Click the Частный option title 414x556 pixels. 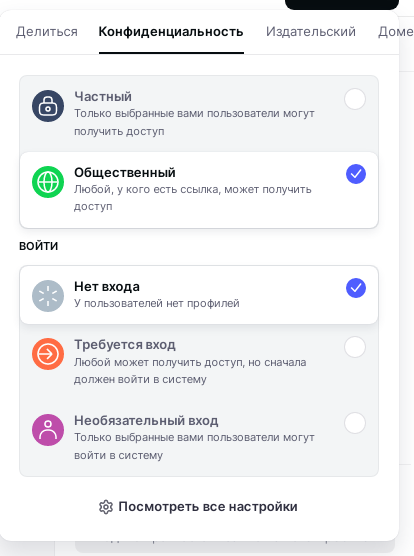103,96
